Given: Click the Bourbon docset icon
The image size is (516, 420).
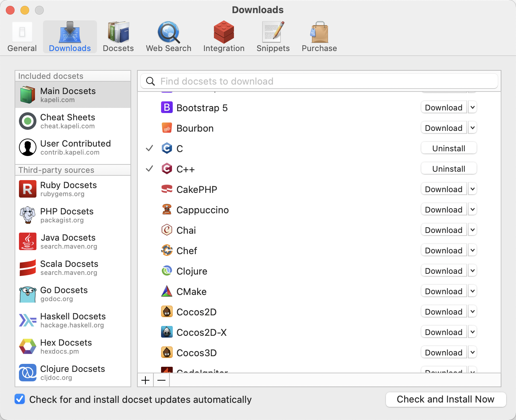Looking at the screenshot, I should coord(167,128).
